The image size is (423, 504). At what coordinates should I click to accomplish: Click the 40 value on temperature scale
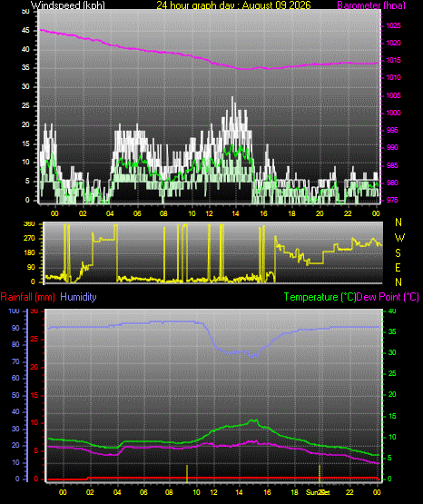392,311
